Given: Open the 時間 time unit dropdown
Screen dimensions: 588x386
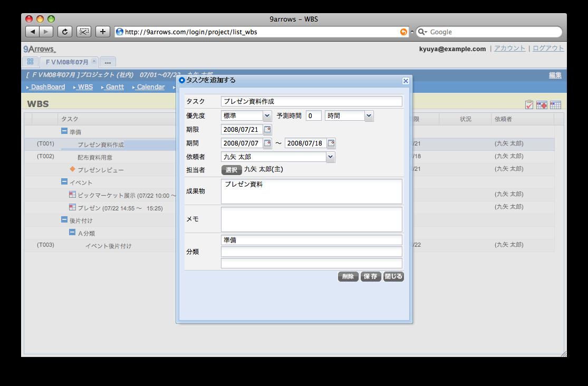Looking at the screenshot, I should (369, 116).
